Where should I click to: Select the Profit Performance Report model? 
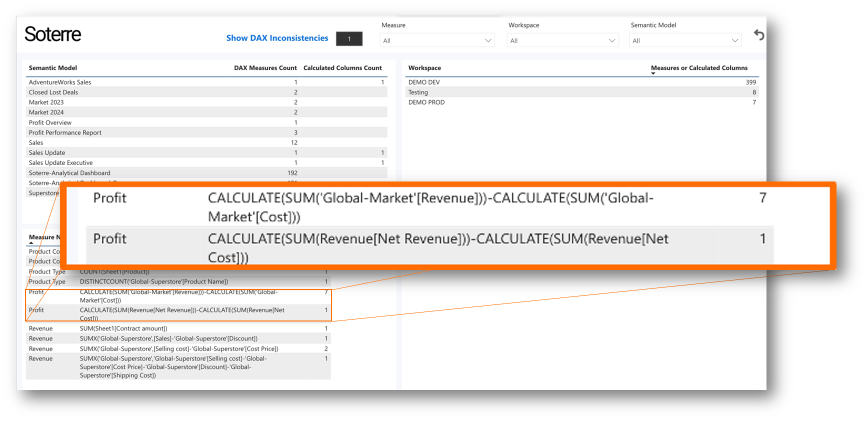coord(65,133)
